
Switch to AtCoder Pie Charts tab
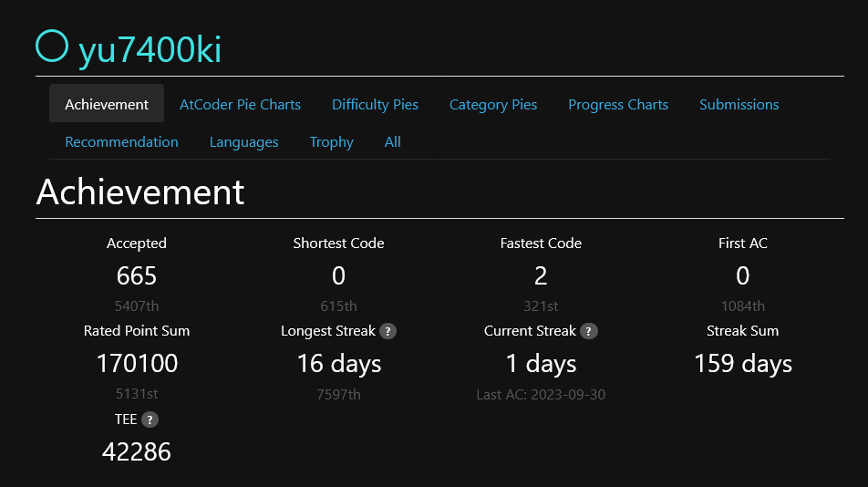(x=240, y=104)
